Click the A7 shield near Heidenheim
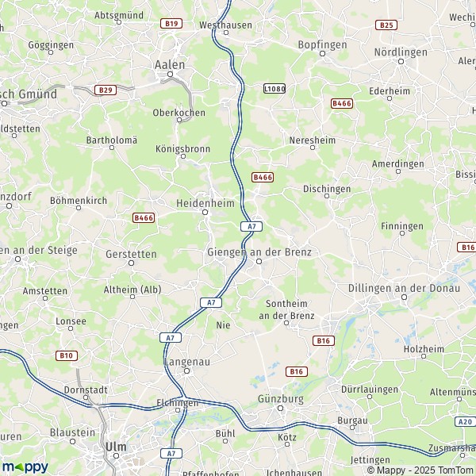This screenshot has width=476, height=476. coord(251,226)
